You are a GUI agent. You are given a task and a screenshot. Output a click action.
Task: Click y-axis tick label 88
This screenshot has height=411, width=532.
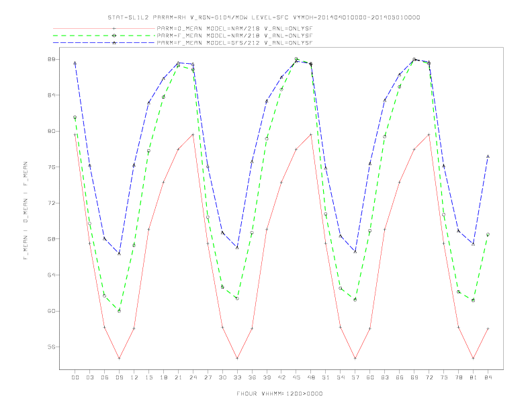click(52, 59)
